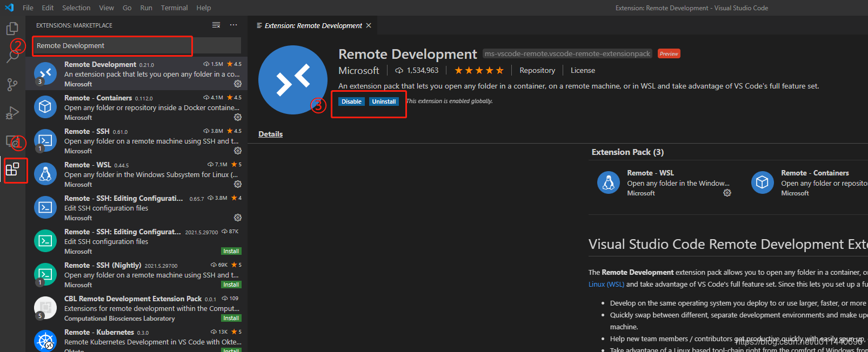
Task: Open the Help menu
Action: [x=204, y=8]
